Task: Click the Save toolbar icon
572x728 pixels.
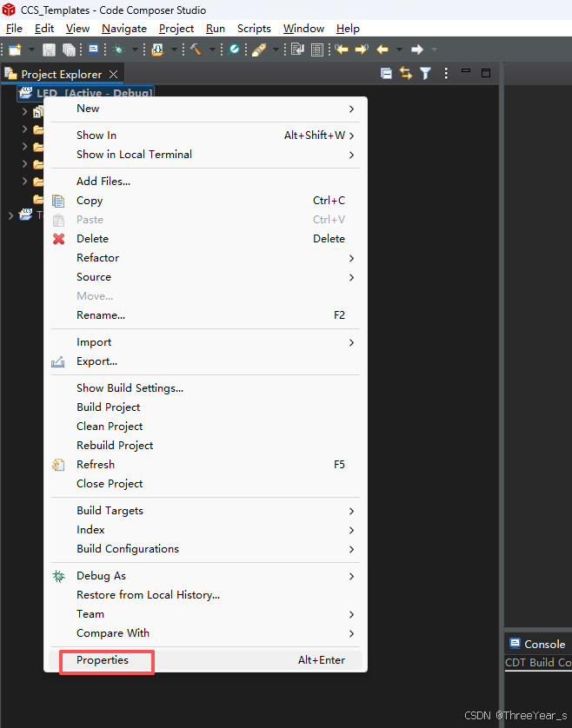Action: point(49,50)
